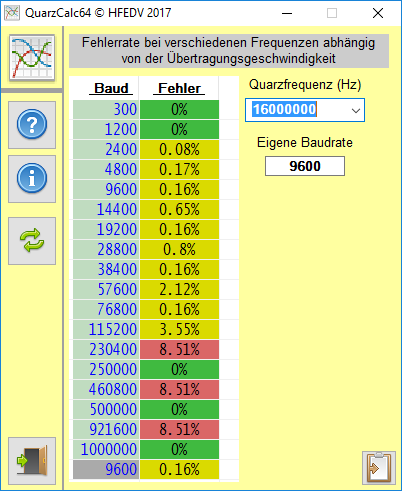Select the Baud column header

[111, 88]
